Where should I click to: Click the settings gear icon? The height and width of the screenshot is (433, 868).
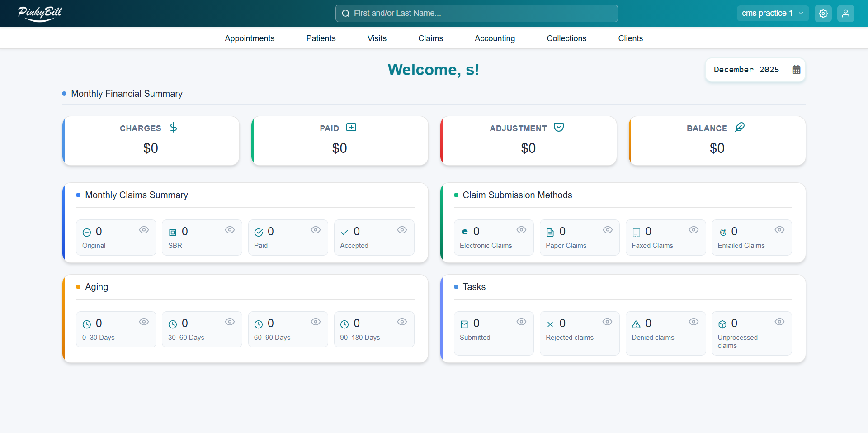823,13
